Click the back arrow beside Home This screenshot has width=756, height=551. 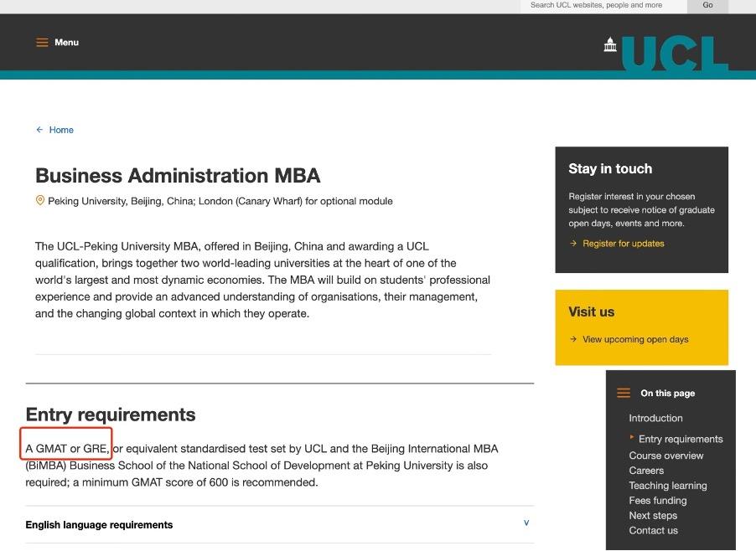[39, 130]
